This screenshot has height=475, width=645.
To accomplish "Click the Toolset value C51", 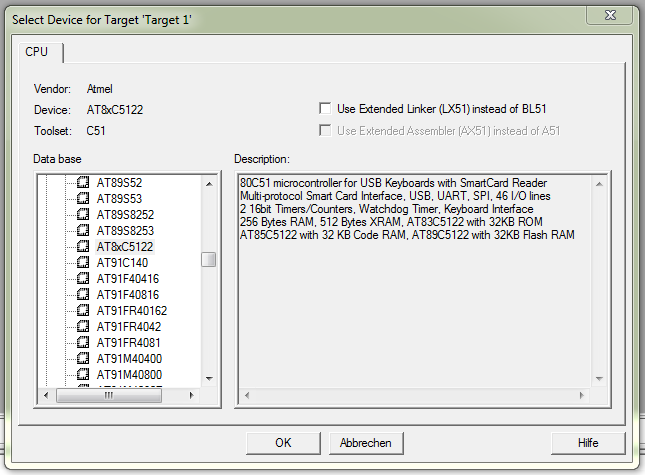I will tap(96, 131).
